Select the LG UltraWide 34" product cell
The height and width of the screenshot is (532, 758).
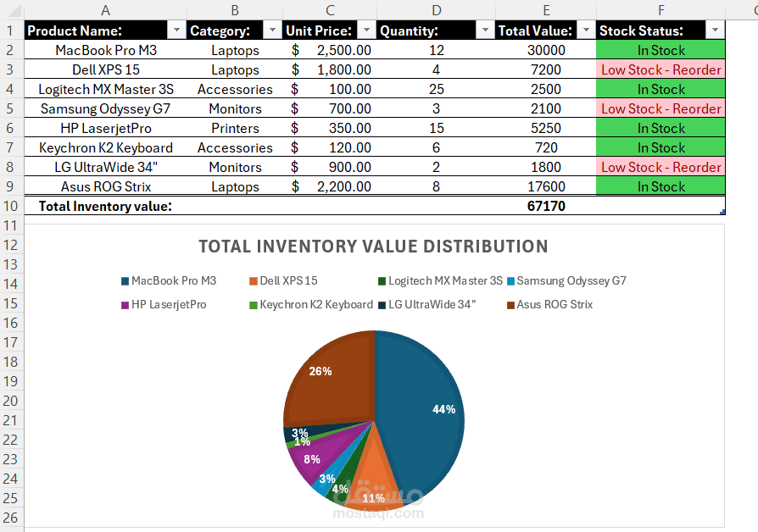(x=105, y=167)
